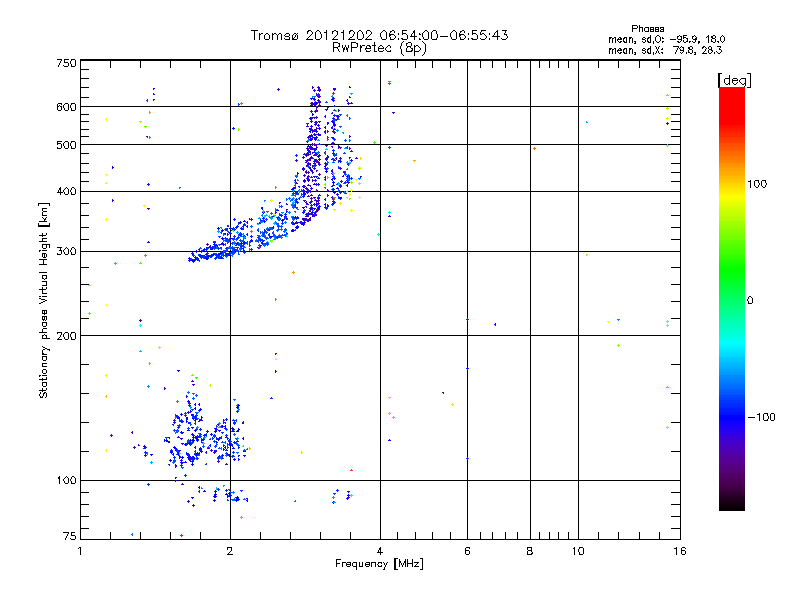Click the green region of the colorbar

(x=732, y=270)
